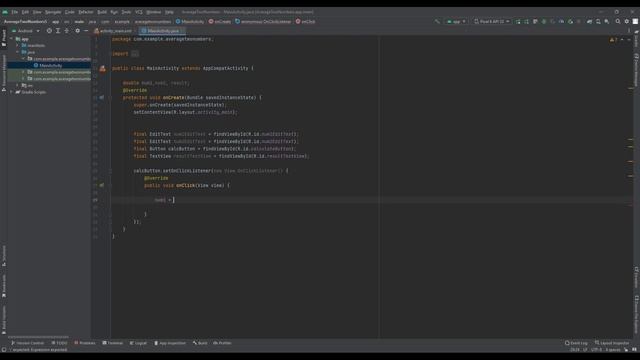Viewport: 640px width, 360px height.
Task: Open the Edit menu
Action: pyautogui.click(x=25, y=12)
